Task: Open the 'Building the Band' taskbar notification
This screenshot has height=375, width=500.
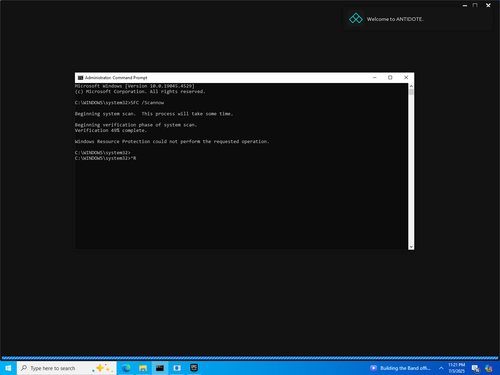Action: point(401,368)
